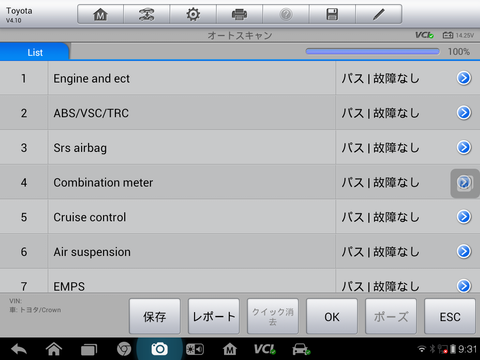Screen dimensions: 480x360
Task: Click the ポーズ pause button
Action: (x=391, y=316)
